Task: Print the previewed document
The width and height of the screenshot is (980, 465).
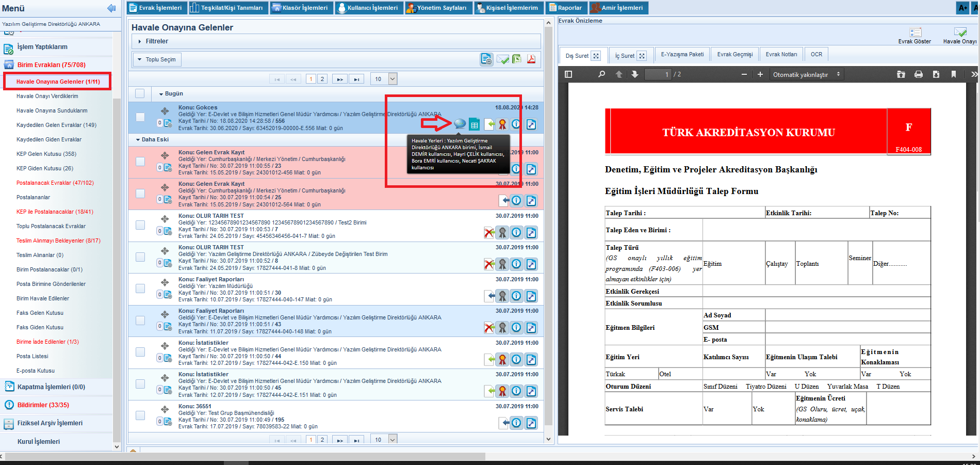Action: [x=918, y=74]
